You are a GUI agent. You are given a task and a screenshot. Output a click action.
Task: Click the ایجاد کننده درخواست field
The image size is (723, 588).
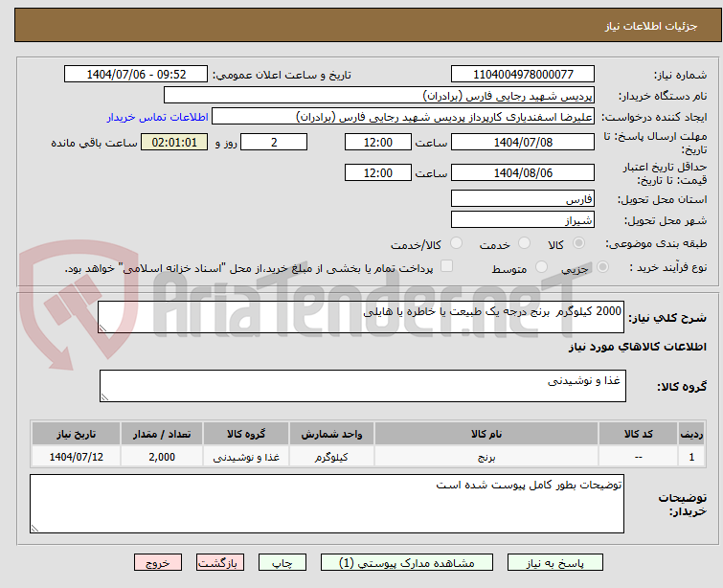click(x=403, y=117)
